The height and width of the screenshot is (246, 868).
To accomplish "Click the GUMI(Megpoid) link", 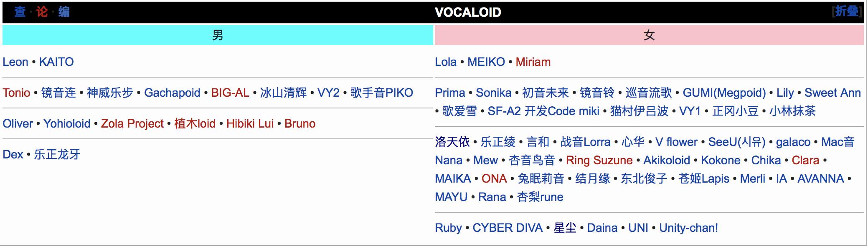I will (x=724, y=93).
